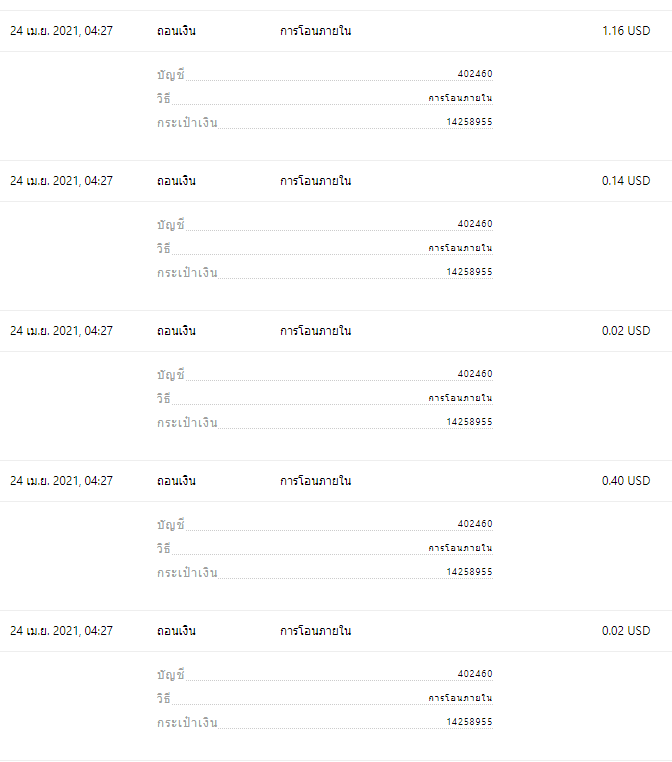The width and height of the screenshot is (672, 762).
Task: Click the 0.40 USD amount
Action: (x=626, y=481)
